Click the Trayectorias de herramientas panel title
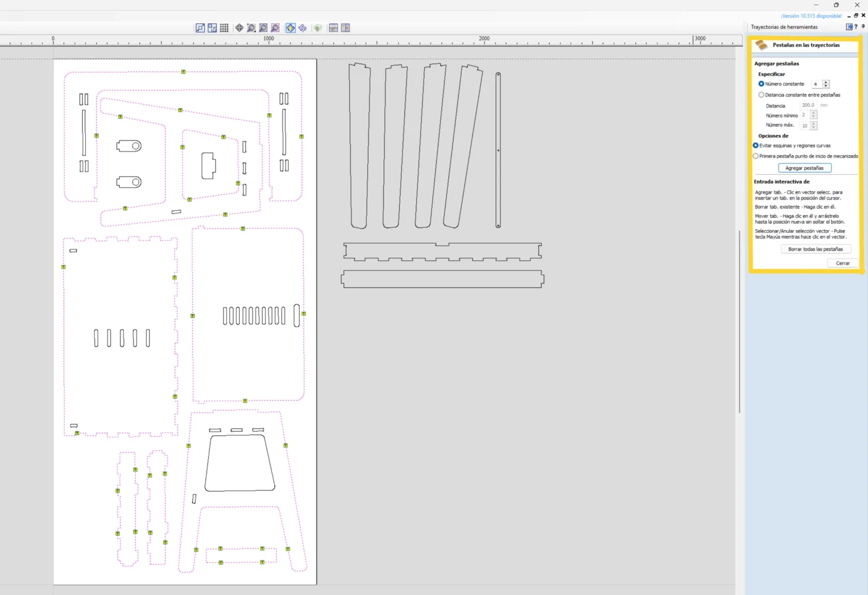The width and height of the screenshot is (868, 595). point(784,27)
